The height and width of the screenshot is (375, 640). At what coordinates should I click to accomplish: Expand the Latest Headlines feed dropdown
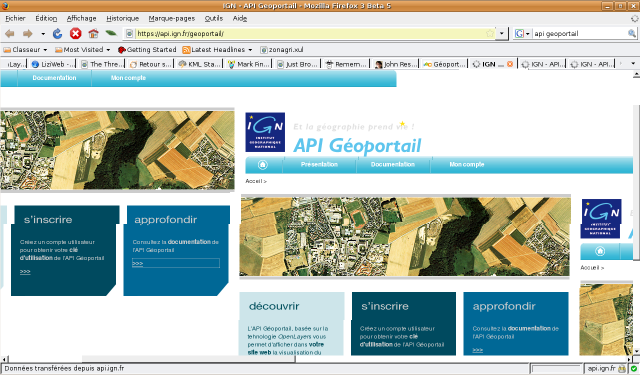point(218,49)
